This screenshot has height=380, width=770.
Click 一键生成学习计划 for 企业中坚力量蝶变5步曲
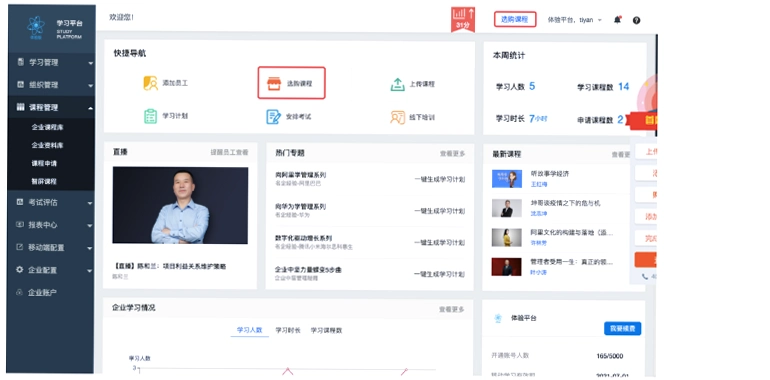pyautogui.click(x=440, y=274)
